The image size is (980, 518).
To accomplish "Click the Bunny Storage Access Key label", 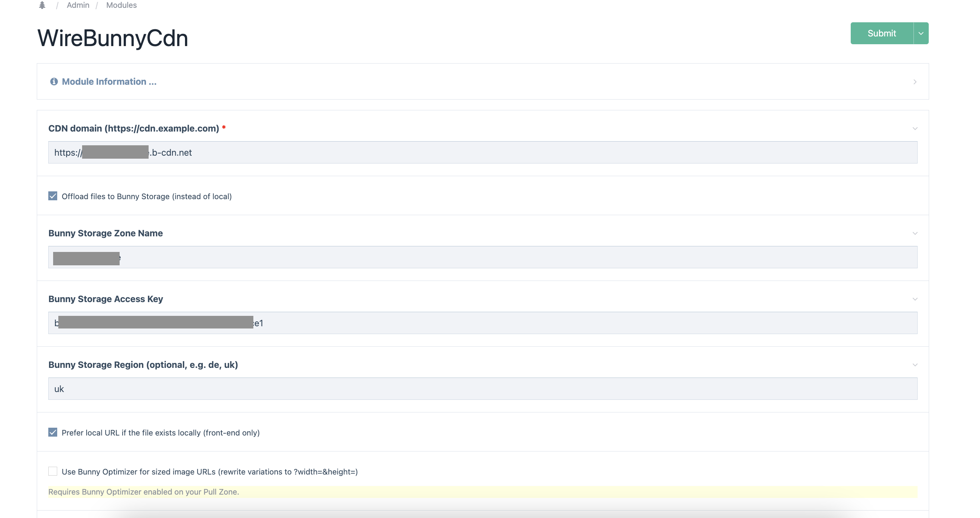I will point(106,299).
